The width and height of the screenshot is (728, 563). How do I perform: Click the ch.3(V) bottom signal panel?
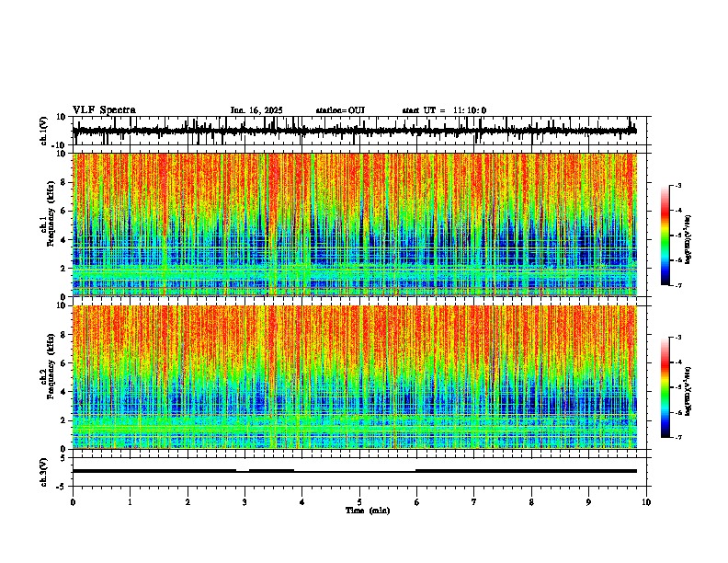tap(358, 472)
